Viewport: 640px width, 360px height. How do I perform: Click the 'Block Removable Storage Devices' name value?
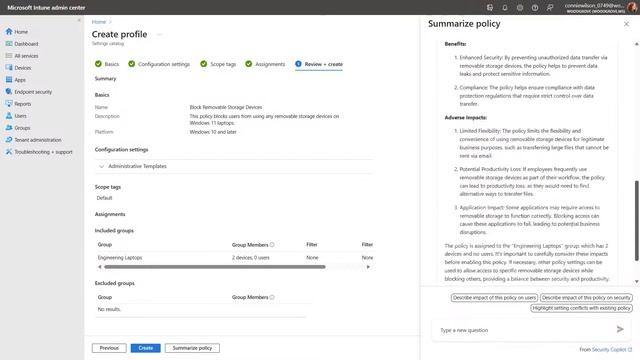click(x=226, y=107)
